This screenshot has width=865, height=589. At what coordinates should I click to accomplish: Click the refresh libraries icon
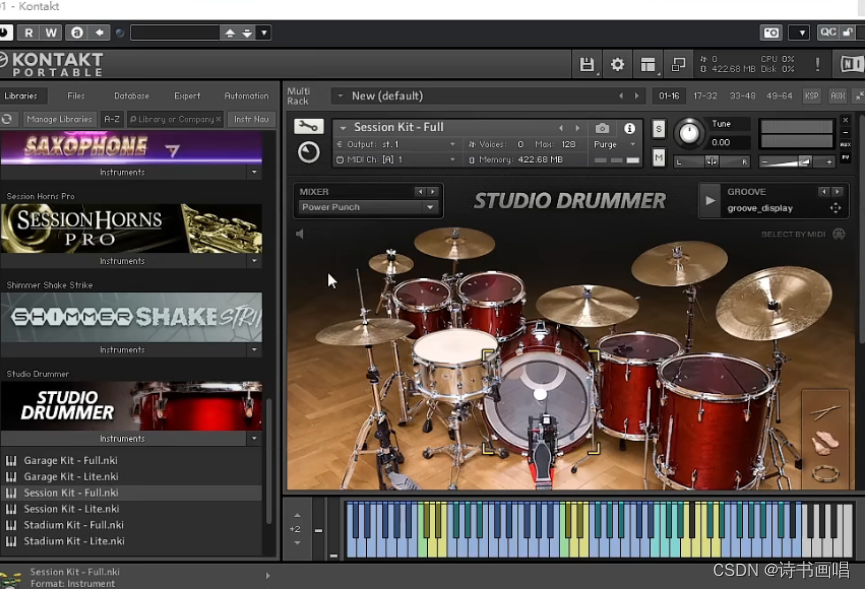7,119
